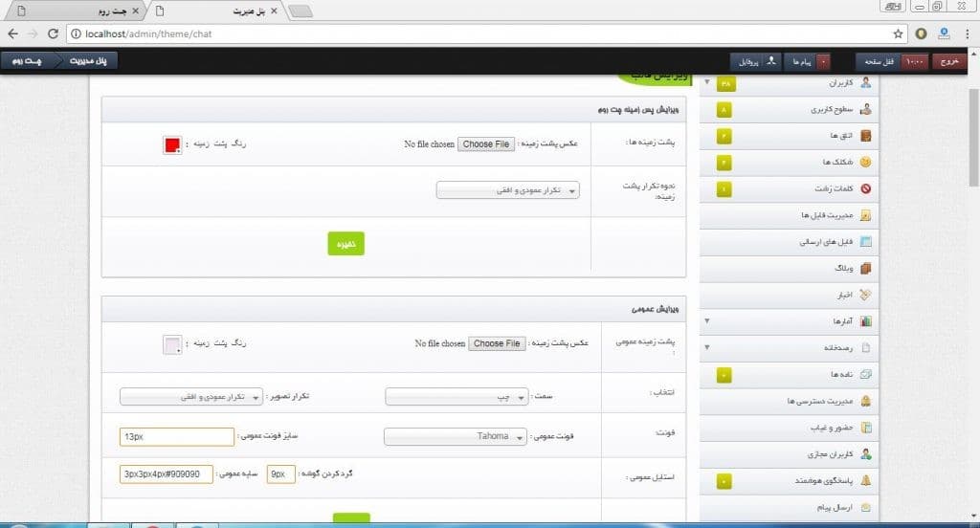The image size is (980, 528).
Task: Click the Observatory (رصدخانه) page icon
Action: [x=865, y=348]
